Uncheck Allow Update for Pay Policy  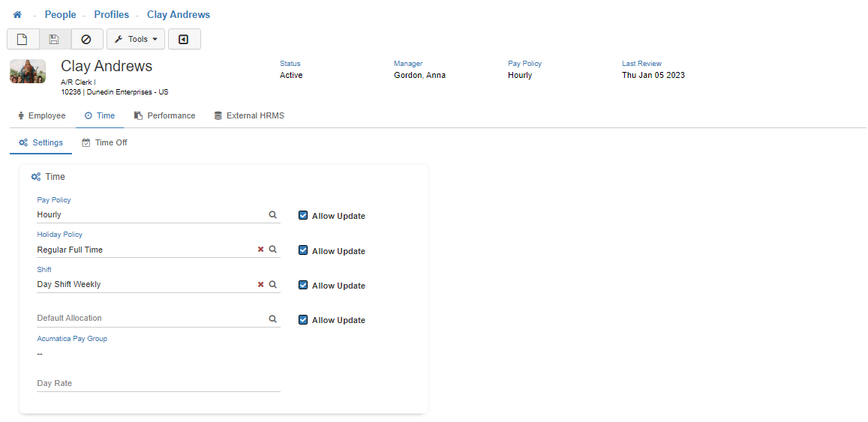coord(303,215)
